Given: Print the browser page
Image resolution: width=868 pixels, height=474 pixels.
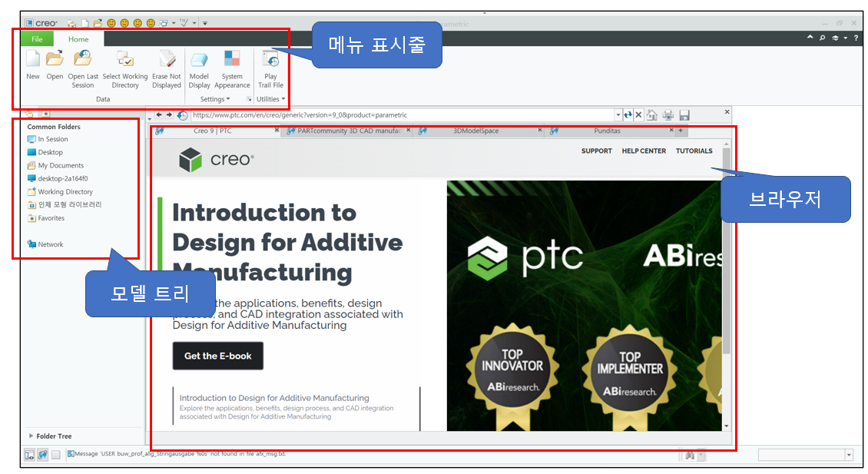Looking at the screenshot, I should (x=668, y=114).
